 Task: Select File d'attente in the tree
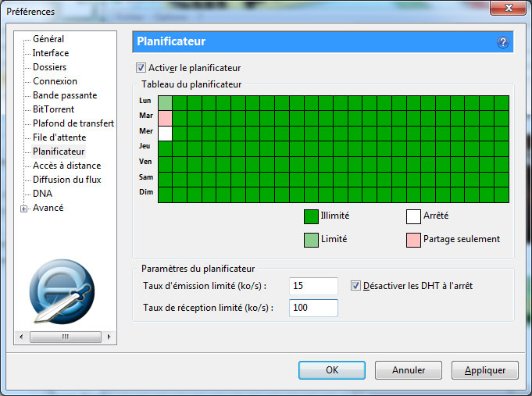click(x=59, y=137)
